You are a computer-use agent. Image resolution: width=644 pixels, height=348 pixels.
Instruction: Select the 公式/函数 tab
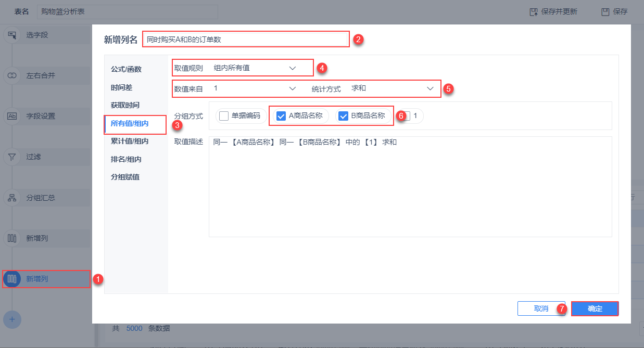coord(126,69)
